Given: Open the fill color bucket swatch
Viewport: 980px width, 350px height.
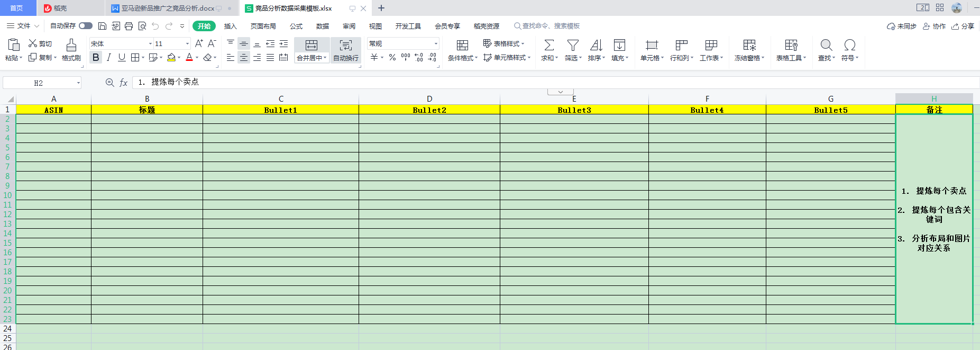Looking at the screenshot, I should (171, 57).
